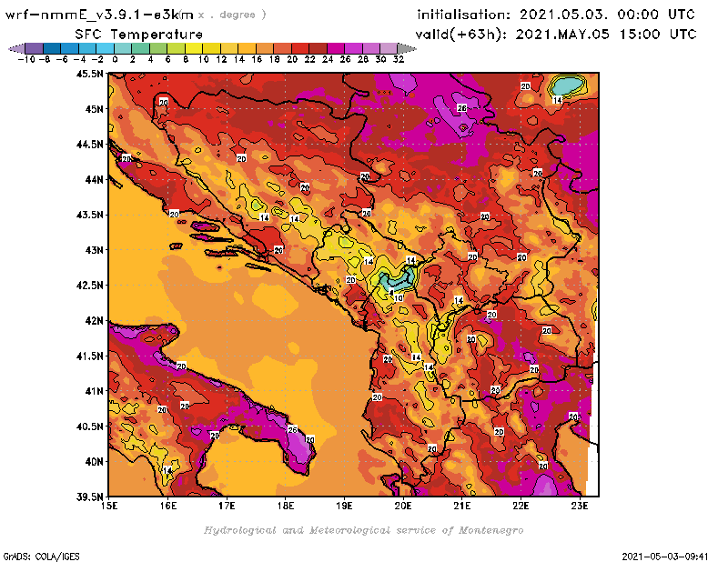The image size is (728, 562).
Task: Click the "15E" longitude label
Action: 109,506
